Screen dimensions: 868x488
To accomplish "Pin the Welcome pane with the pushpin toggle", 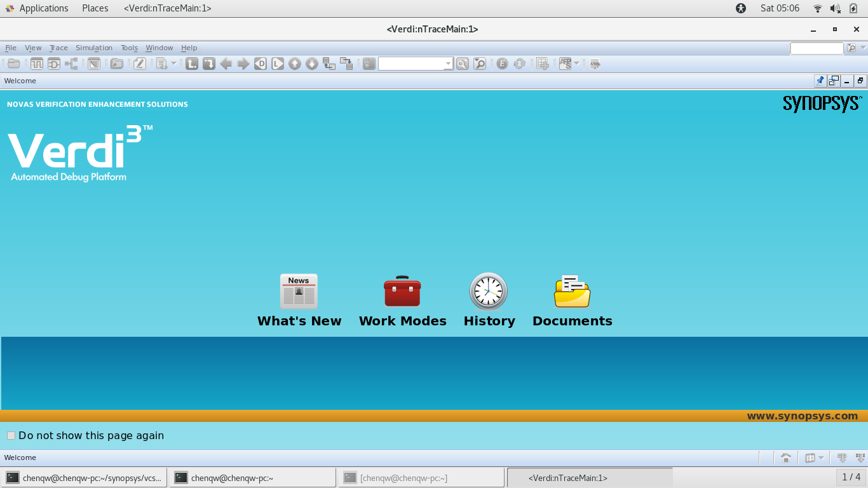I will point(820,81).
